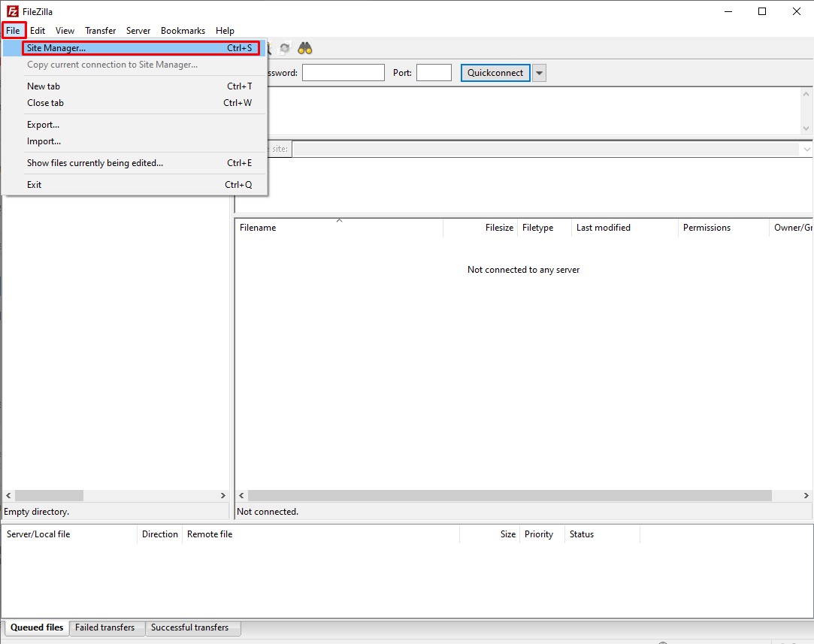Maximize the FileZilla window

pos(762,11)
